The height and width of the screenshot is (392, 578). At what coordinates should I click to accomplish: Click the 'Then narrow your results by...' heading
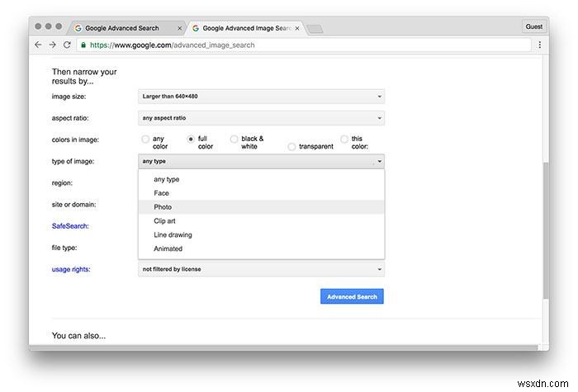84,76
